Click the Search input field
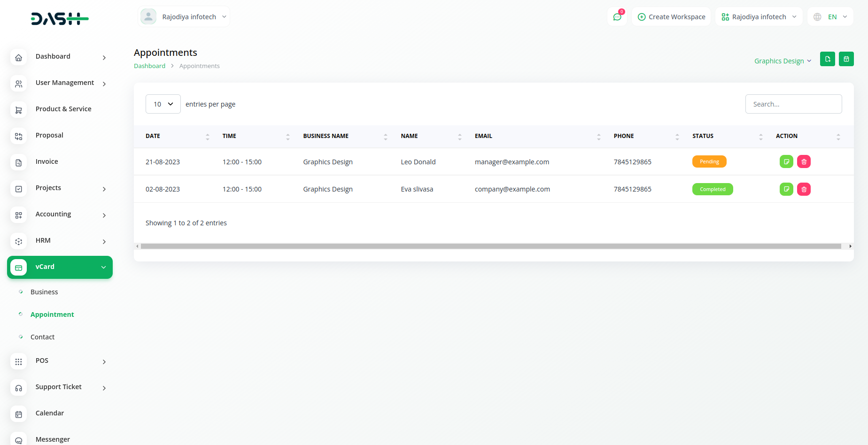The height and width of the screenshot is (445, 868). (x=793, y=104)
